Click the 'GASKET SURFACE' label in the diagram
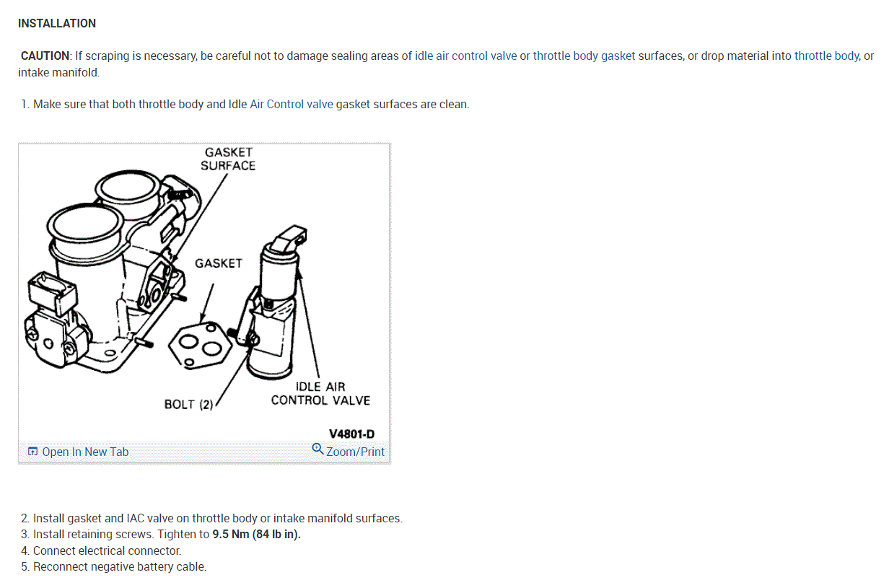Image resolution: width=889 pixels, height=588 pixels. point(228,159)
